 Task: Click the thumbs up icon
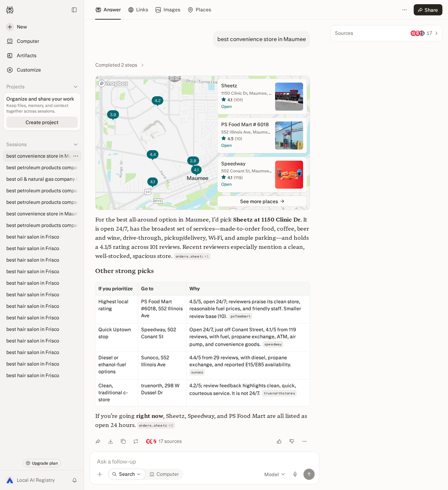279,441
